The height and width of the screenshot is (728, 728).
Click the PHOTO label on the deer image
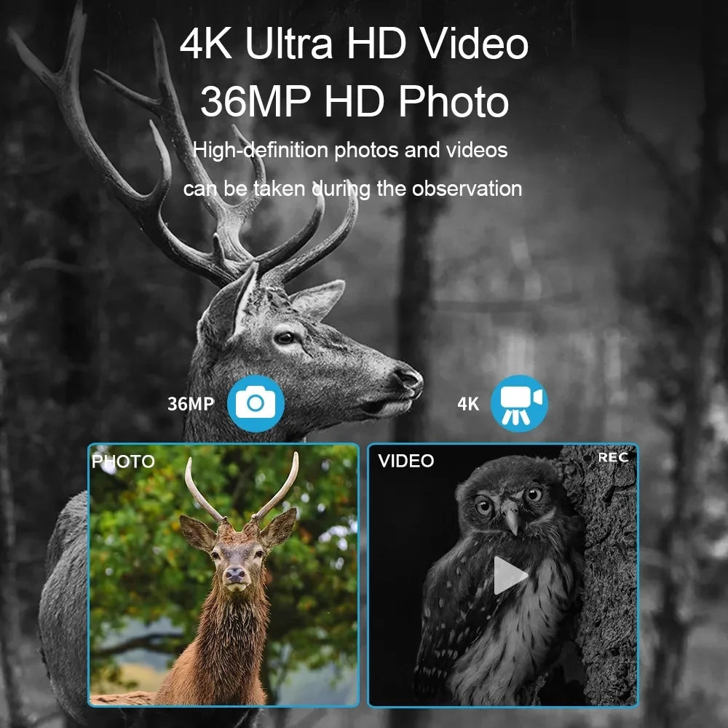[124, 462]
